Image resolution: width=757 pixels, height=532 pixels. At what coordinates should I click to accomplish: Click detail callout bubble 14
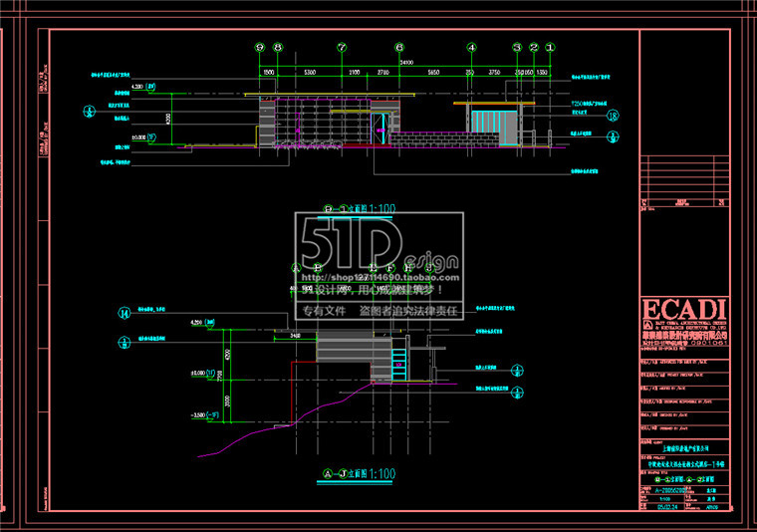[x=125, y=313]
